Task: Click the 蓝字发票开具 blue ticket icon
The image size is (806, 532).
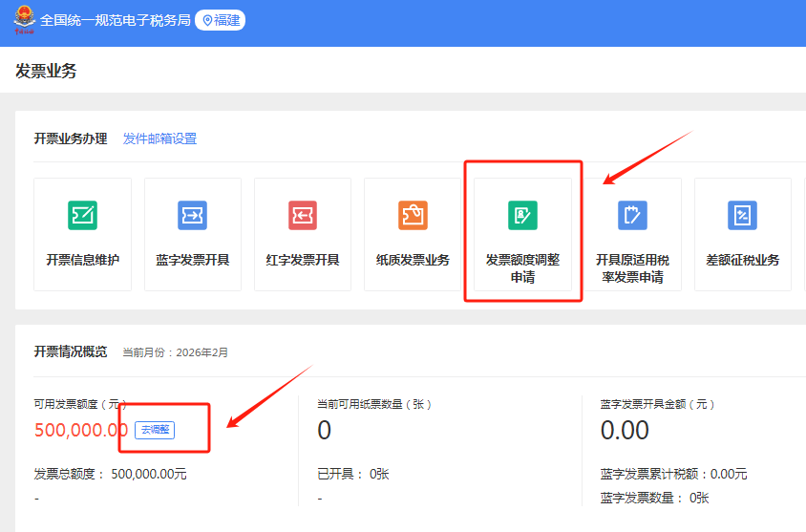Action: coord(192,215)
